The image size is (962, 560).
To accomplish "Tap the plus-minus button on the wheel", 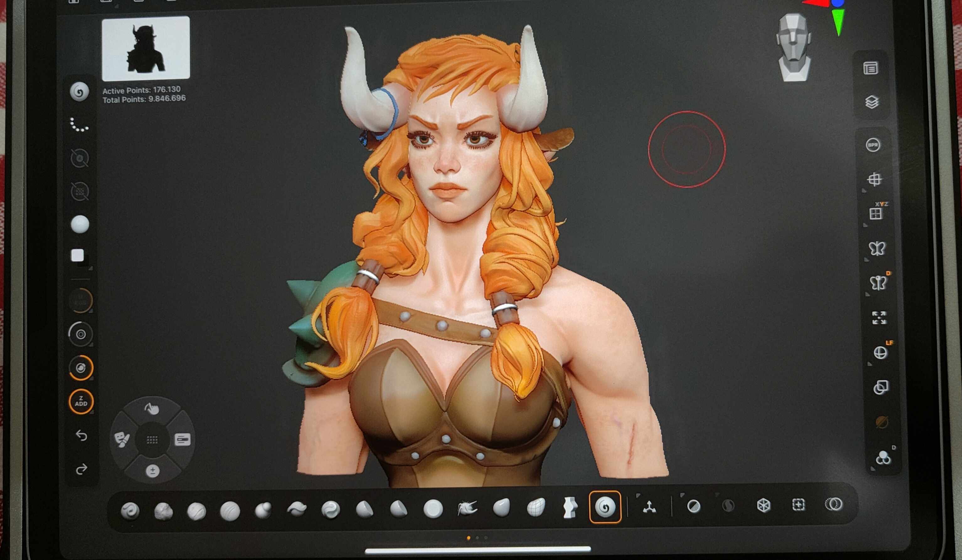I will (152, 471).
